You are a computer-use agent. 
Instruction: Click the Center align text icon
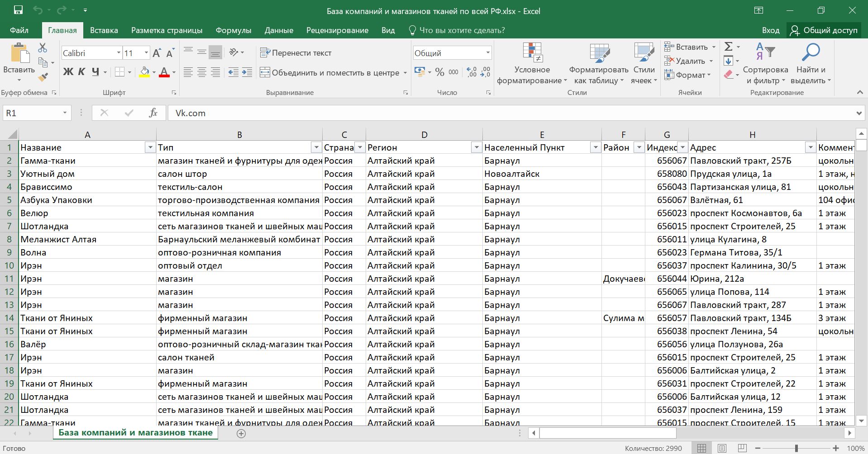(202, 72)
